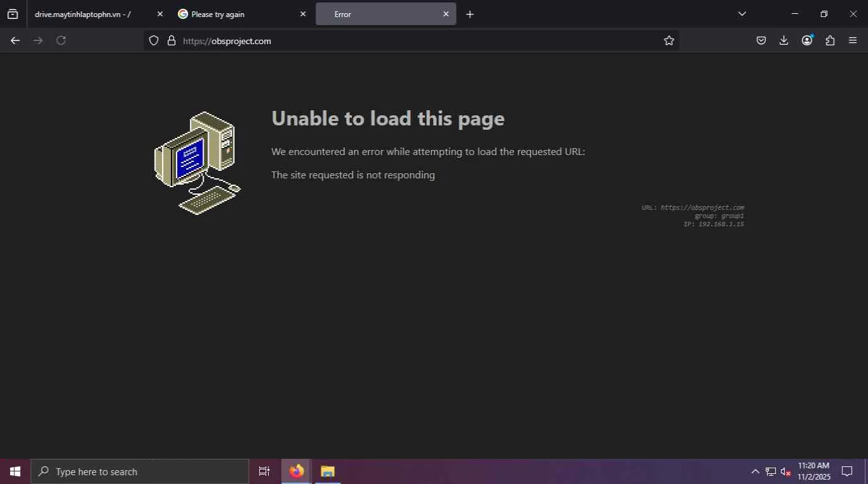Click the error details URL line

coord(693,207)
